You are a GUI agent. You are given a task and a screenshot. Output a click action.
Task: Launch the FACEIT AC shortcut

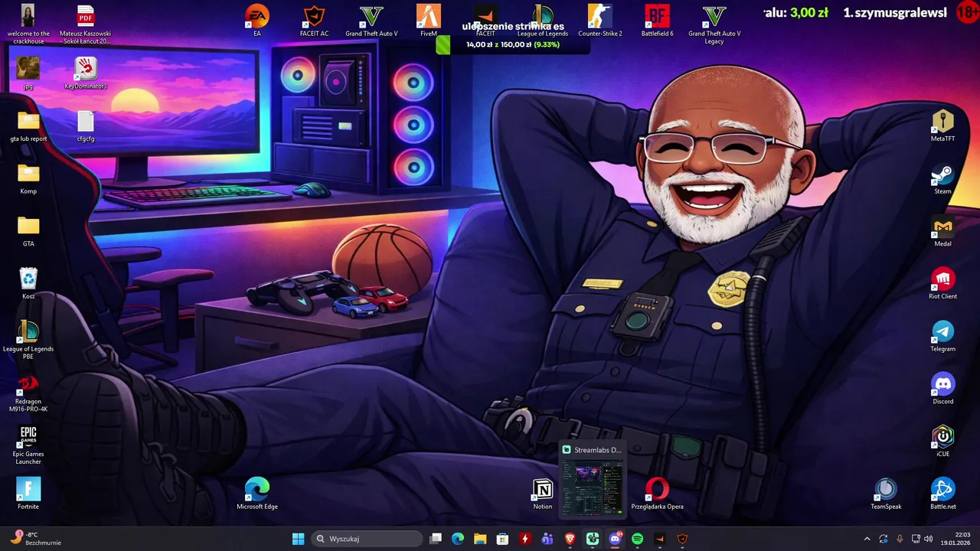coord(314,21)
